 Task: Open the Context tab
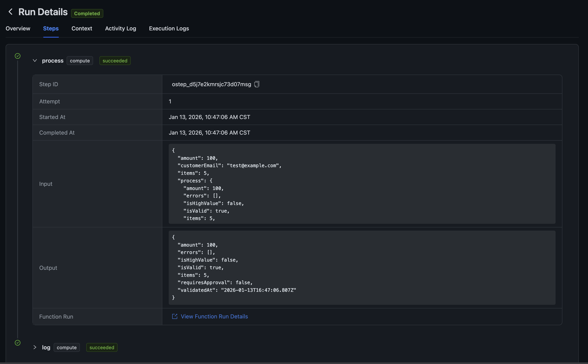pos(82,28)
